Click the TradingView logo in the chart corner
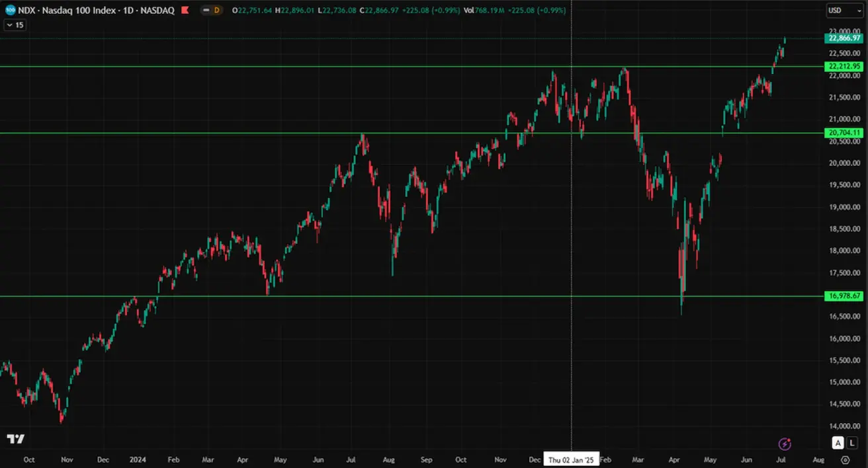868x468 pixels. point(15,440)
